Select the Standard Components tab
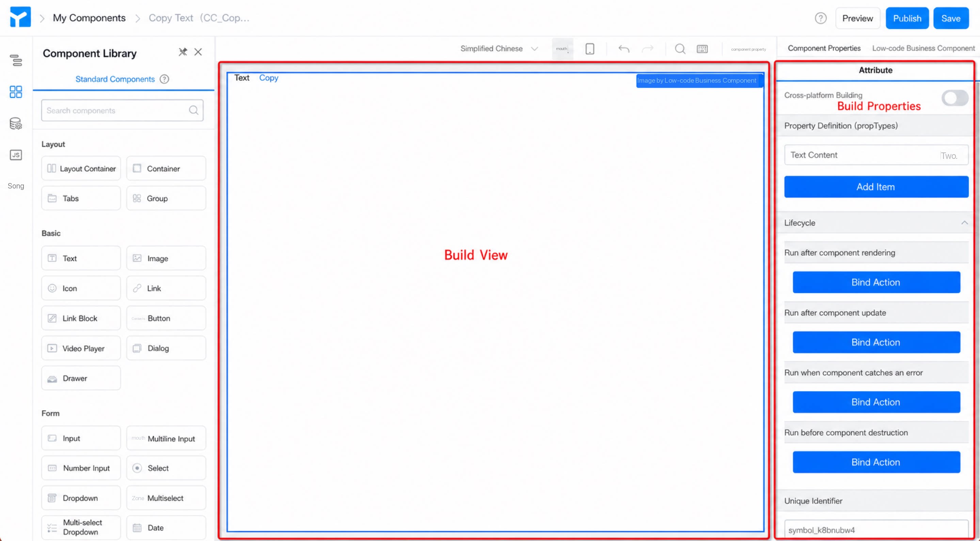 pos(115,79)
